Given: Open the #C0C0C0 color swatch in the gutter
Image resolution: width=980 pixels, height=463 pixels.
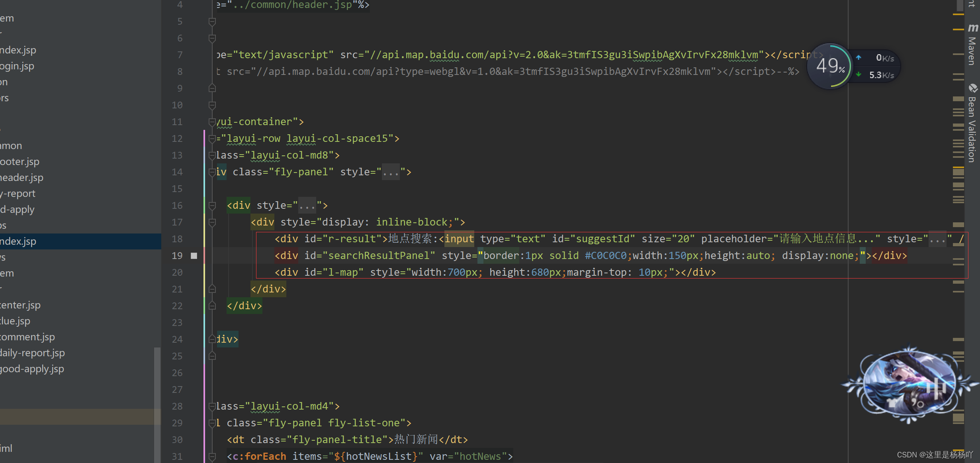Looking at the screenshot, I should click(x=194, y=256).
